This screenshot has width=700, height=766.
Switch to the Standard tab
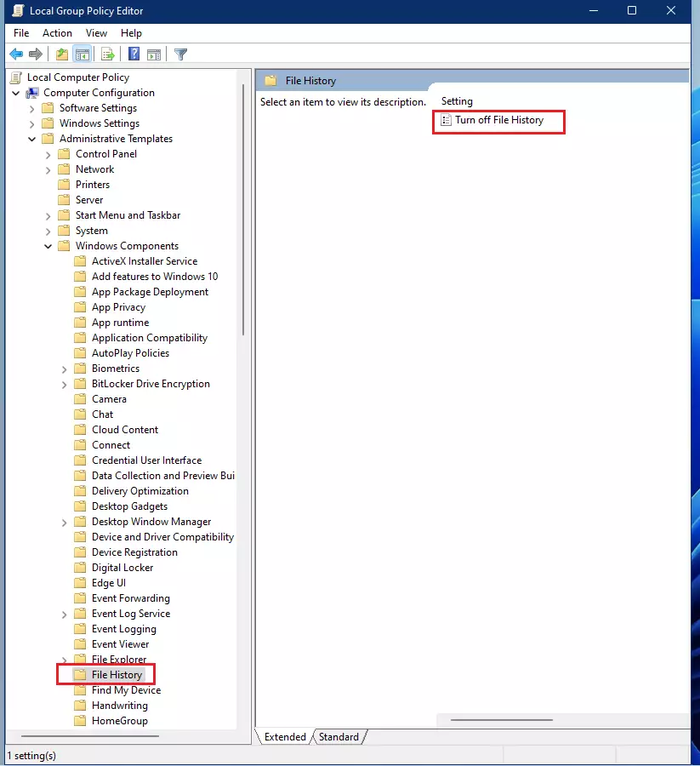[337, 737]
